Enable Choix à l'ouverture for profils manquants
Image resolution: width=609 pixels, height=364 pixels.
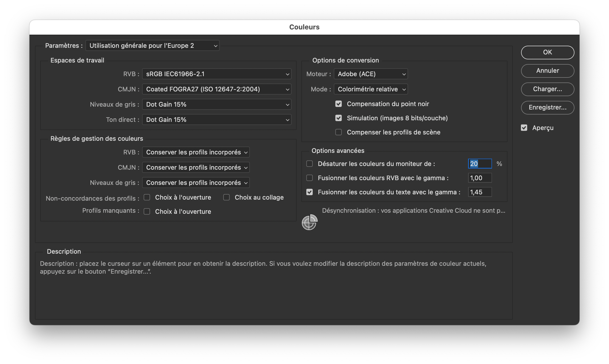(147, 211)
